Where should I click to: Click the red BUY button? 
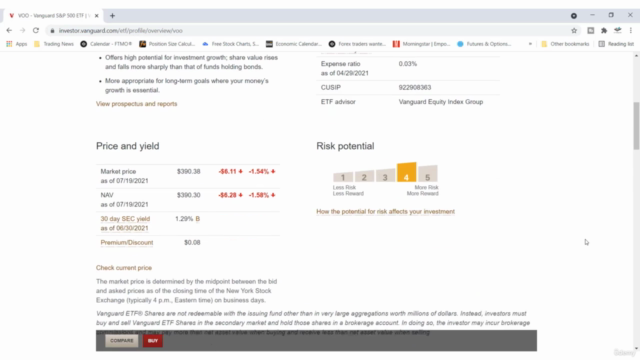point(153,340)
